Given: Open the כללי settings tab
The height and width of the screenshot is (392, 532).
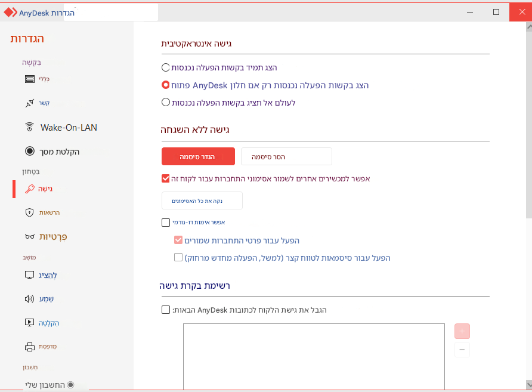Looking at the screenshot, I should [44, 79].
